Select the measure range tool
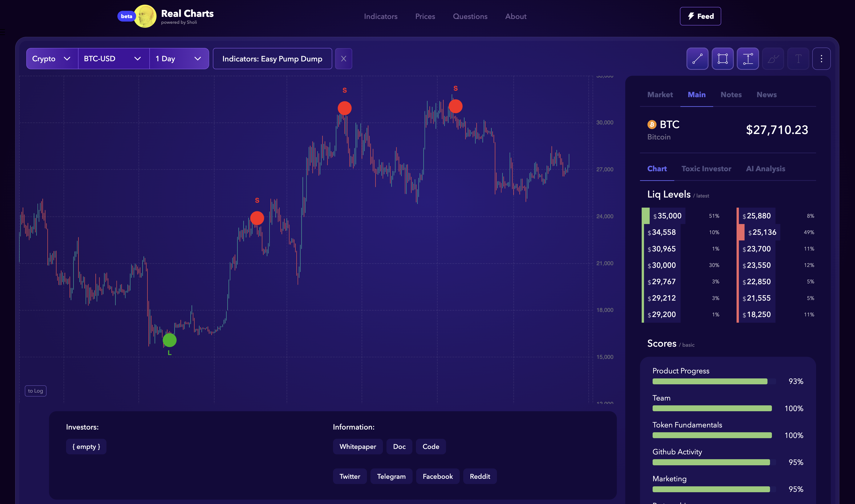The width and height of the screenshot is (855, 504). tap(748, 59)
